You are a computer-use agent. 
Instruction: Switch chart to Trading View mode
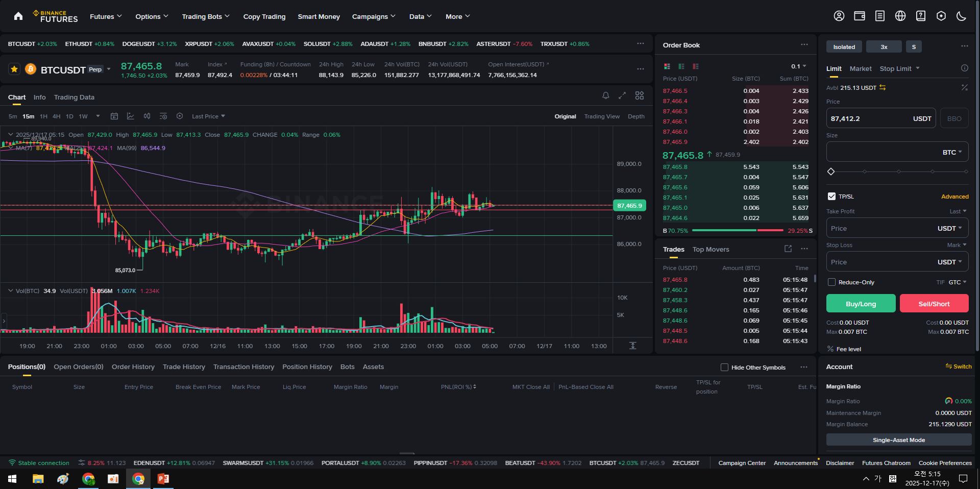602,116
